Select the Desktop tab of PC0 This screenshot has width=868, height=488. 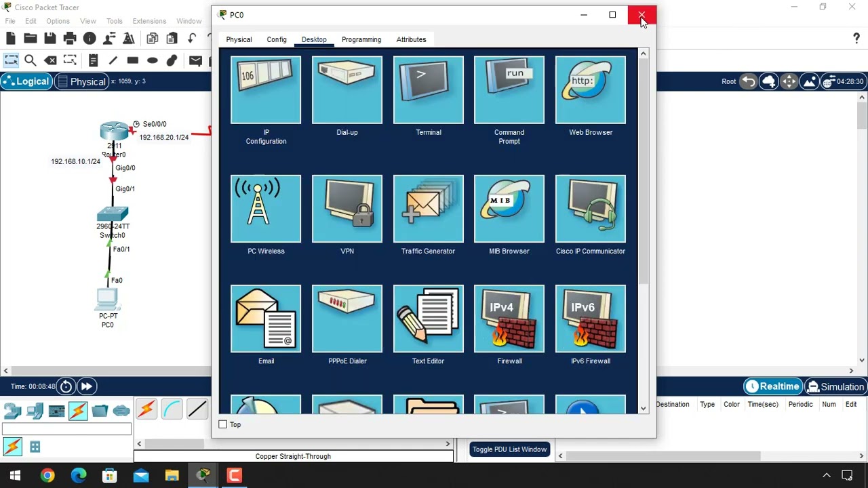point(314,39)
